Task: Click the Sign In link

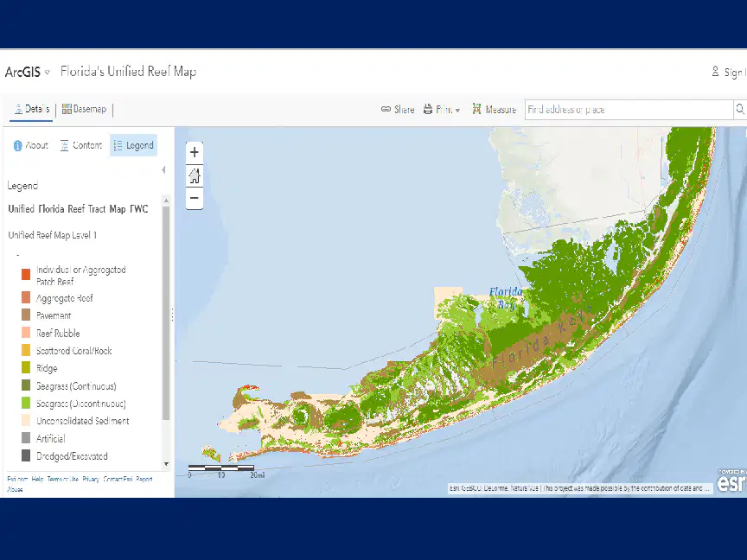Action: tap(729, 72)
